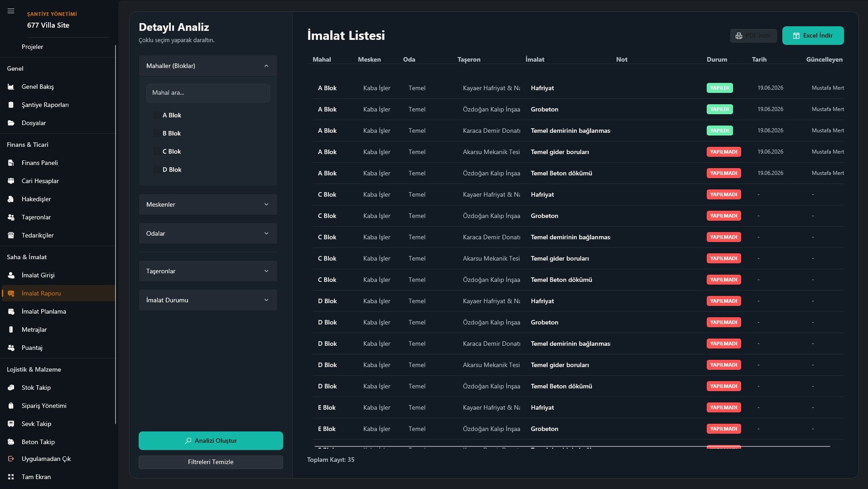Click the Tarih column header
This screenshot has height=489, width=868.
[759, 59]
